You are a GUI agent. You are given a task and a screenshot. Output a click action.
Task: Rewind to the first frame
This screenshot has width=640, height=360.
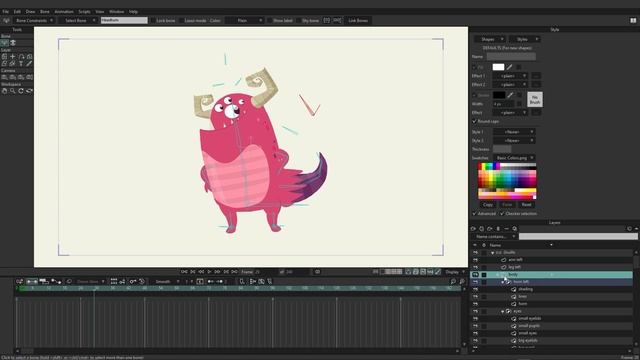(x=184, y=272)
